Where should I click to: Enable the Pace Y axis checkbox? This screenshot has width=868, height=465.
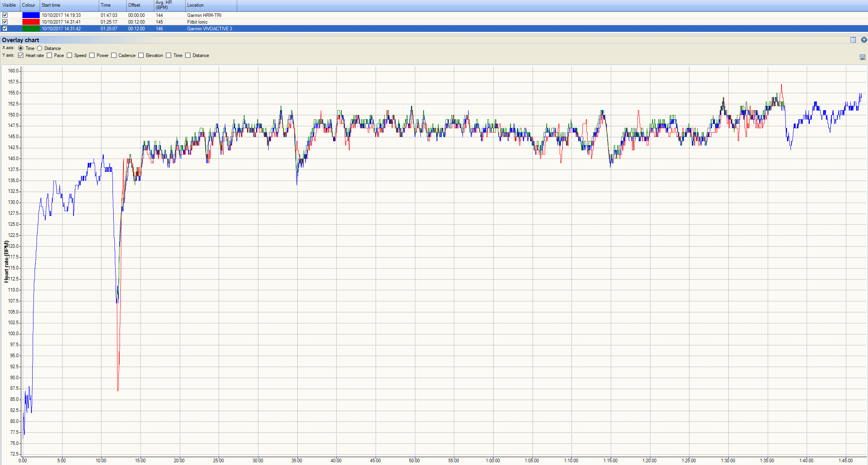[50, 55]
